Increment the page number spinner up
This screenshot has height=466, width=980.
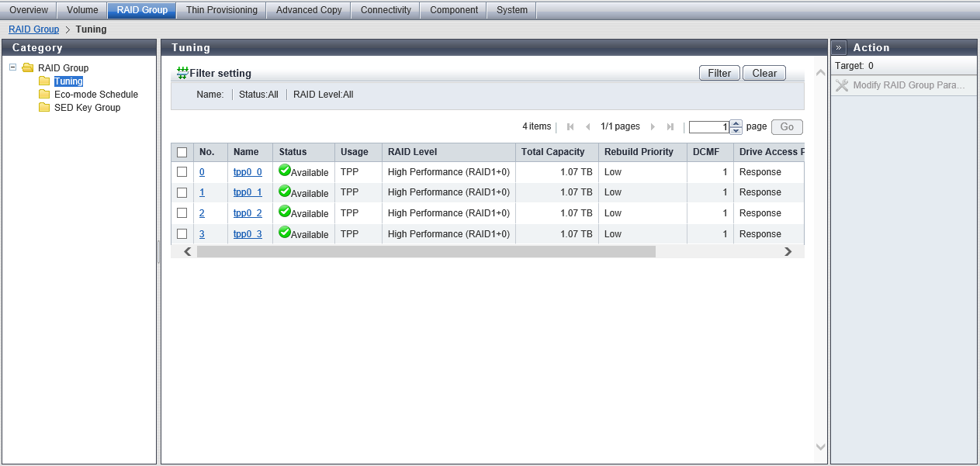click(x=736, y=123)
